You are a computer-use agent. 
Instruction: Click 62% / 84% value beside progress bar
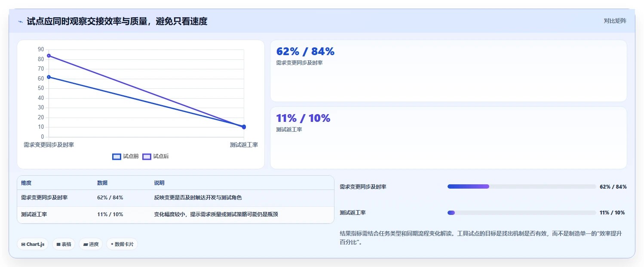coord(613,187)
